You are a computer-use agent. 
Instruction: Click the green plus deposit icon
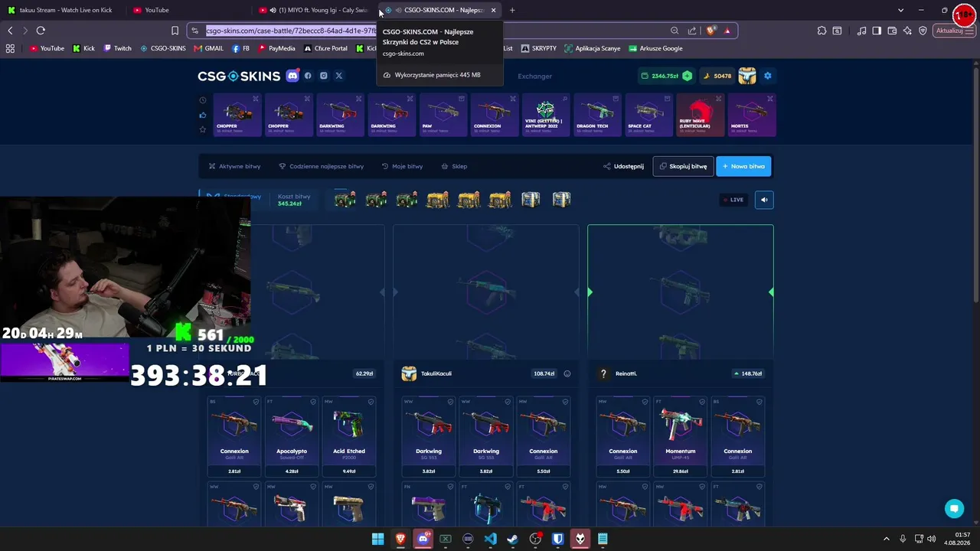[x=687, y=76]
